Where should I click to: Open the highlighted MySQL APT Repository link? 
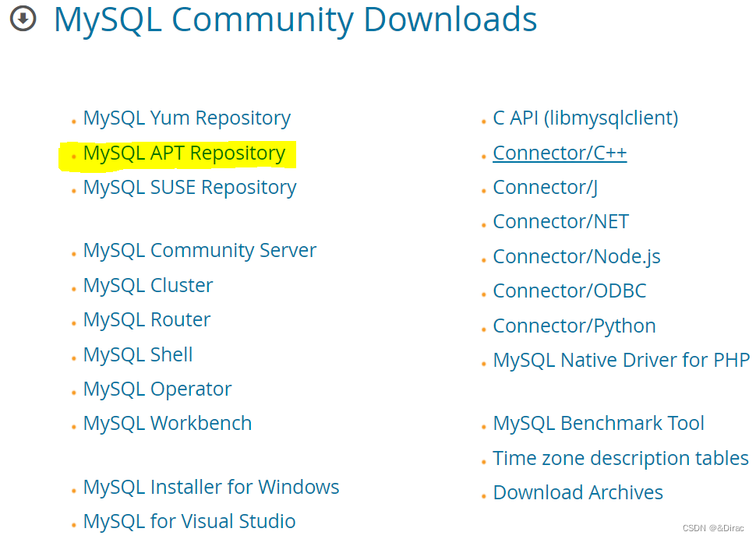(184, 153)
